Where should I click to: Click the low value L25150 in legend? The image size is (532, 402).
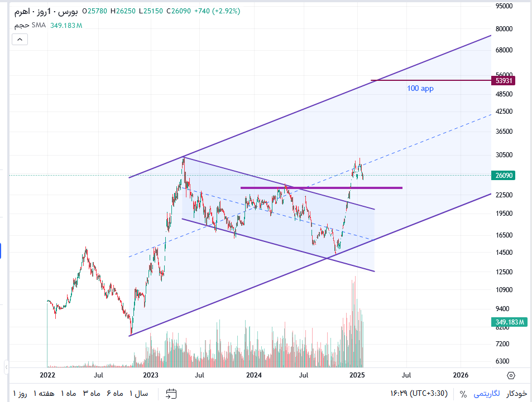(151, 11)
